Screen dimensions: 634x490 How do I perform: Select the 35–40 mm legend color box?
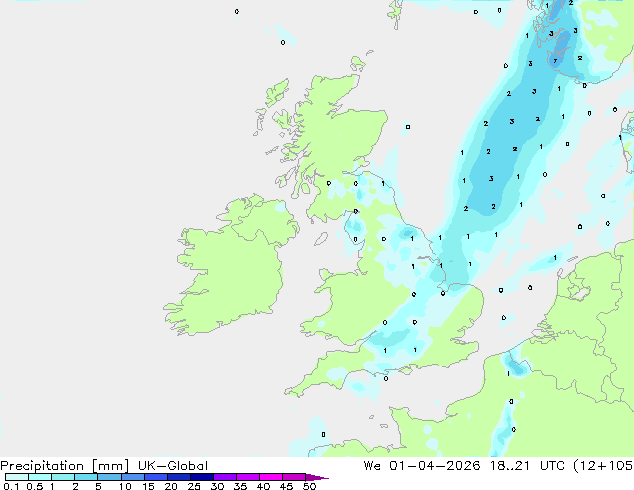coord(247,477)
